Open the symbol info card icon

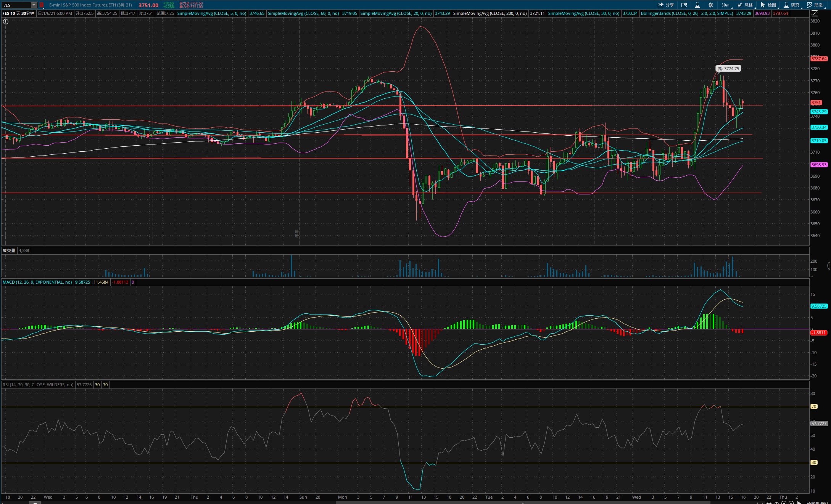tap(684, 5)
